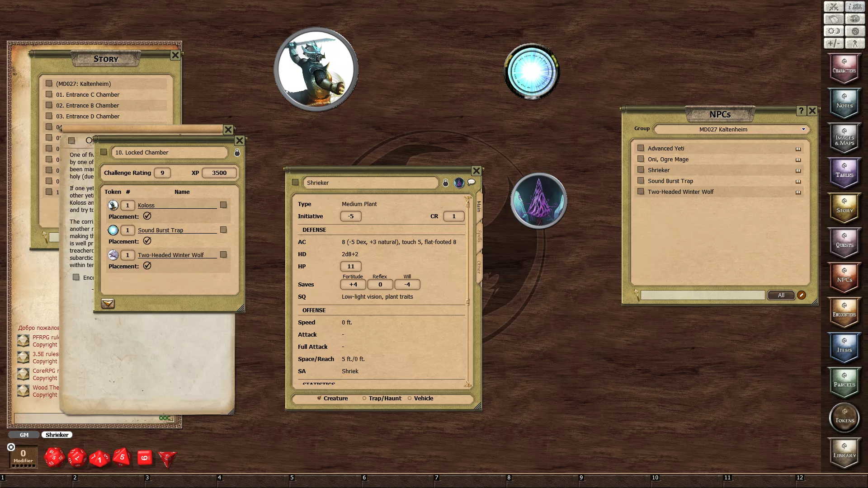Select the Trap/Haunt radio option

click(x=364, y=398)
